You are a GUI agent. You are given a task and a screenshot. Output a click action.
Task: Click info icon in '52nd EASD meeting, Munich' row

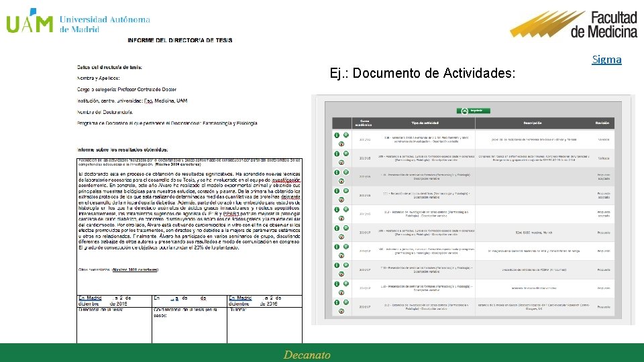point(337,228)
